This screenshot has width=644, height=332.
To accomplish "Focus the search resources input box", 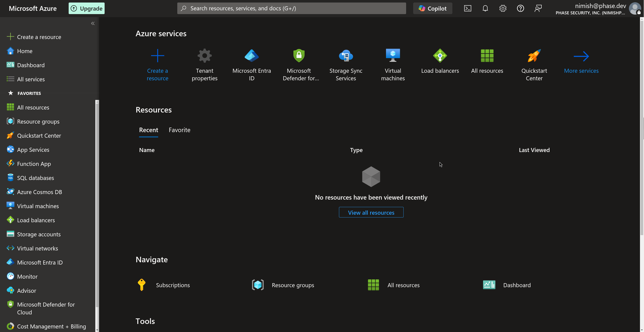I will pyautogui.click(x=291, y=8).
